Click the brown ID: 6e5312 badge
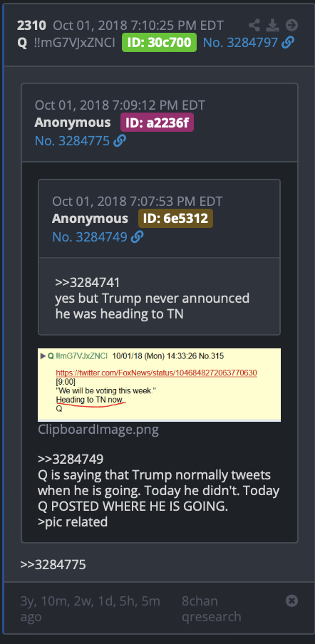315x644 pixels. (x=176, y=218)
